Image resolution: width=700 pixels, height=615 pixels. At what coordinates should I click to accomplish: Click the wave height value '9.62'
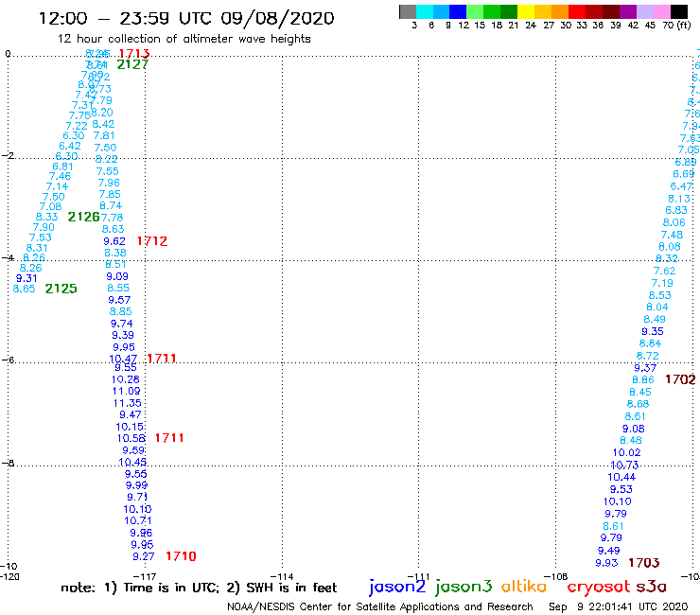(114, 241)
